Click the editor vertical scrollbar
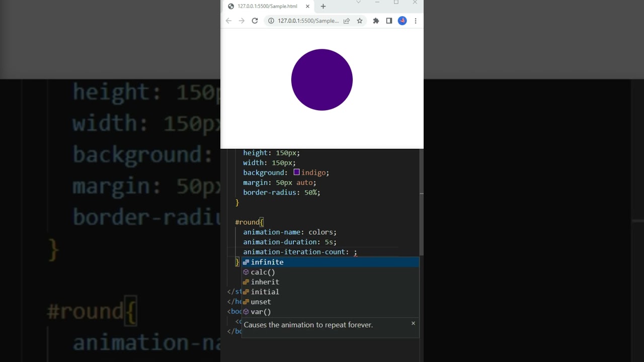Viewport: 644px width, 362px height. tap(422, 202)
